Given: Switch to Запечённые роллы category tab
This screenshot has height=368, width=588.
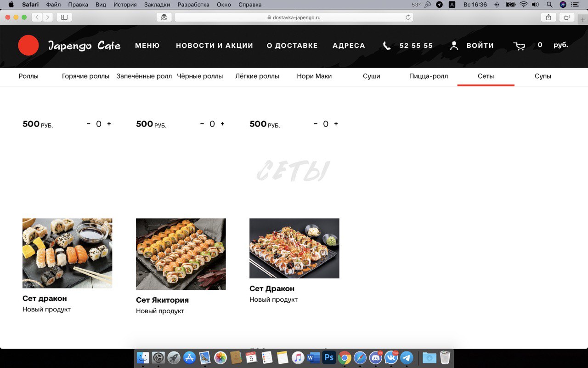Looking at the screenshot, I should click(144, 76).
